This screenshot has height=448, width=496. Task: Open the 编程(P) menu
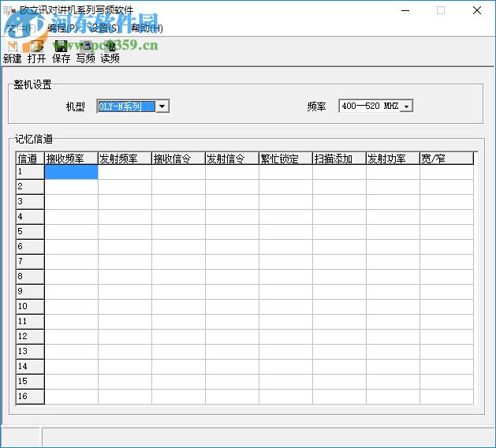tap(62, 28)
